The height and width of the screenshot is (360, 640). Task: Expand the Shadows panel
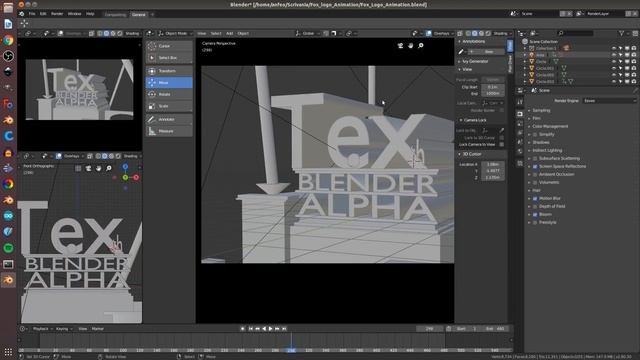tap(540, 142)
